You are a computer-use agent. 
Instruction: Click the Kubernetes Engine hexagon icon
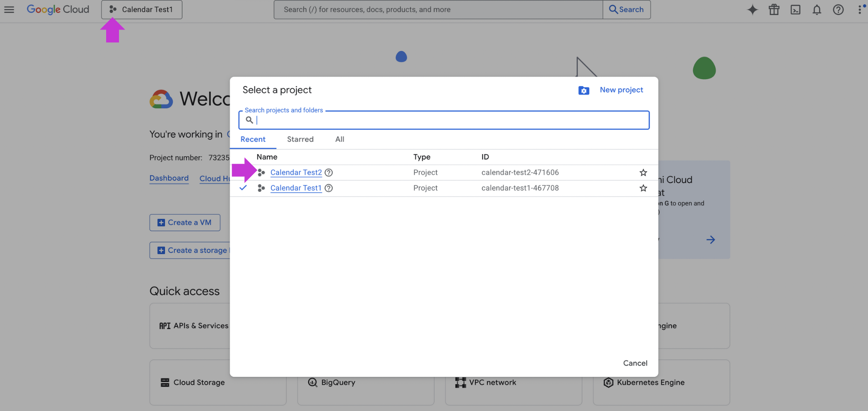point(608,382)
